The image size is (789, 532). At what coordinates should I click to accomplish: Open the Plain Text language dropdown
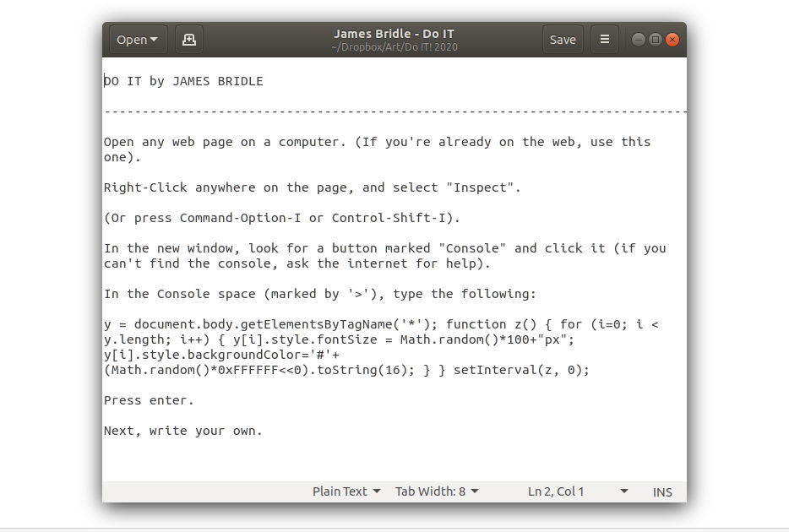pyautogui.click(x=346, y=491)
